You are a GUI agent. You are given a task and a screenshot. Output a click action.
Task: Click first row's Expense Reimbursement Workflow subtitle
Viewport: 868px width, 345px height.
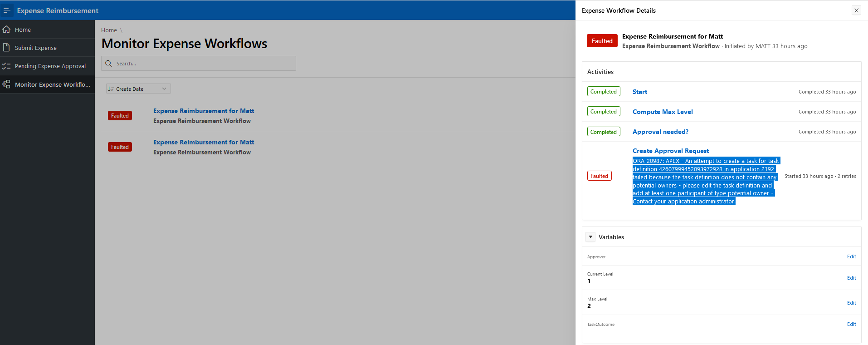point(202,121)
